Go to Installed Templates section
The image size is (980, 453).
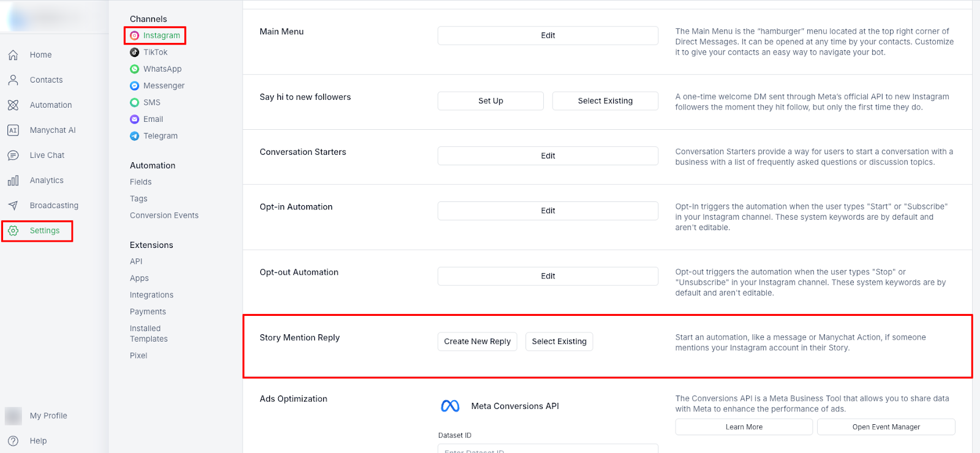tap(148, 334)
